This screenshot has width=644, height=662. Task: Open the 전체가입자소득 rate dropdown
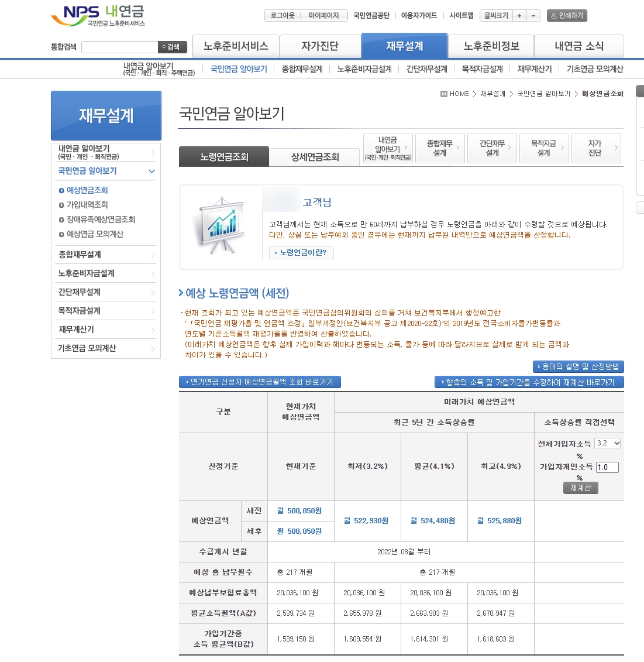click(x=607, y=443)
